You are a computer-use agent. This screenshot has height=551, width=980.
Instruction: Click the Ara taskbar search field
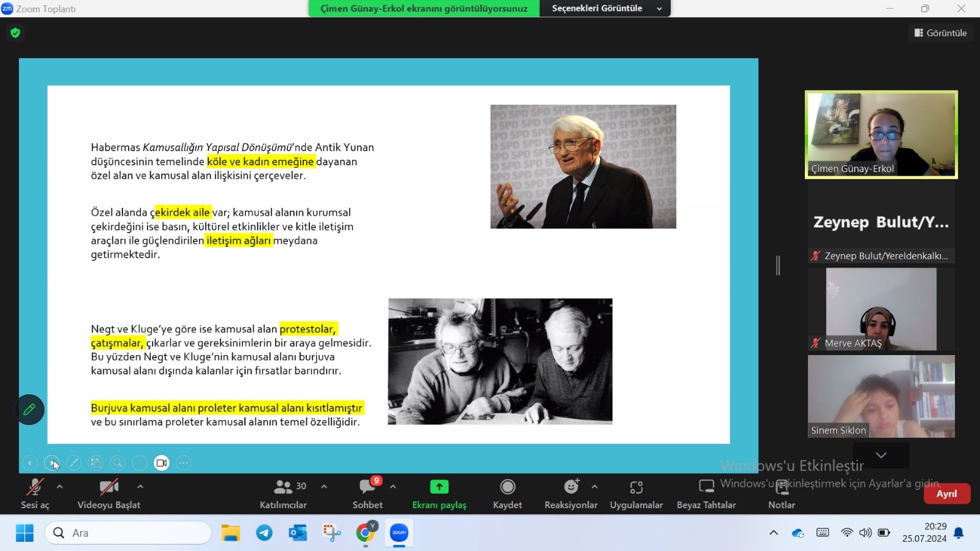point(128,533)
